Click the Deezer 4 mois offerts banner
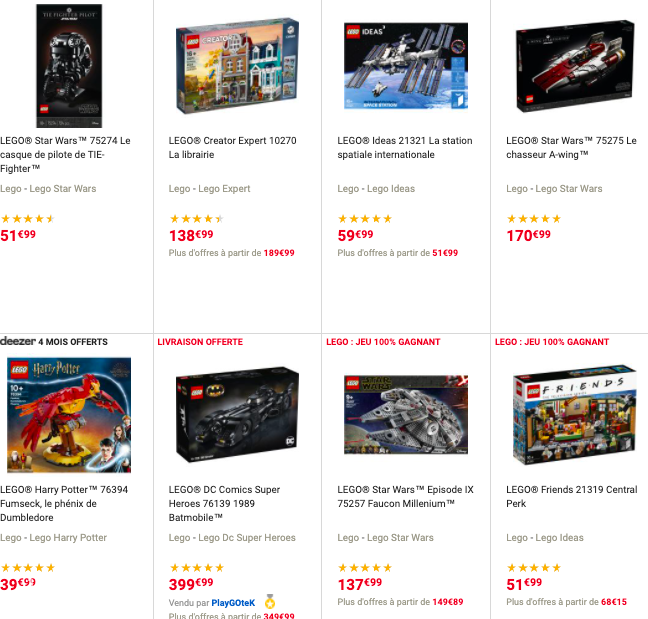Image resolution: width=648 pixels, height=619 pixels. (x=54, y=342)
